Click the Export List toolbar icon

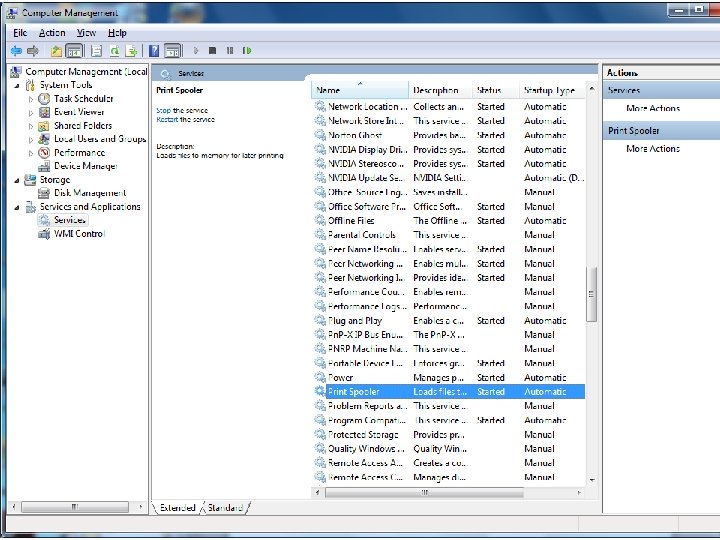(x=132, y=51)
